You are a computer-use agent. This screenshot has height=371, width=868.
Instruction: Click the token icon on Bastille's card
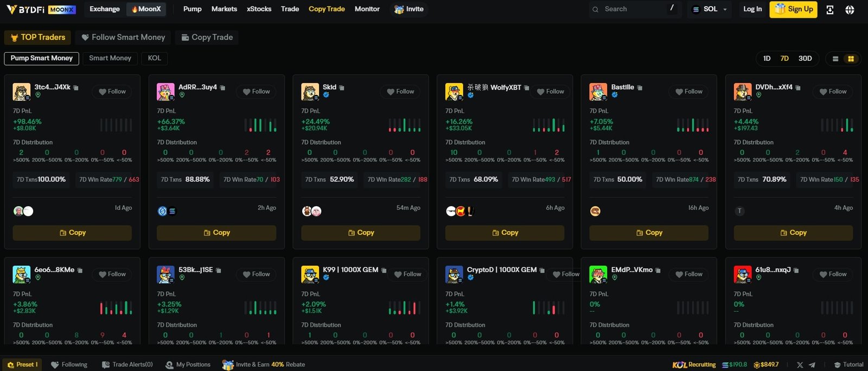coord(595,212)
